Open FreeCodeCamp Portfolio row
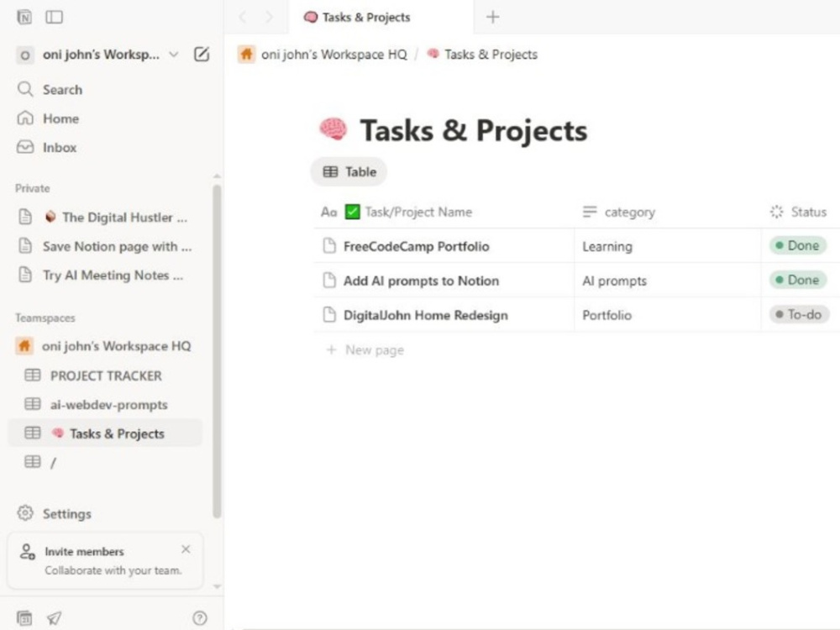This screenshot has height=630, width=840. click(x=417, y=246)
